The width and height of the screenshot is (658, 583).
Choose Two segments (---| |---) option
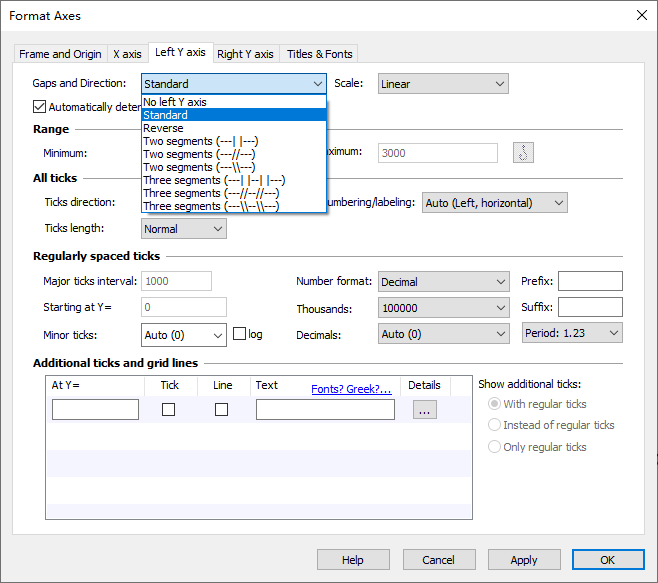(x=234, y=141)
